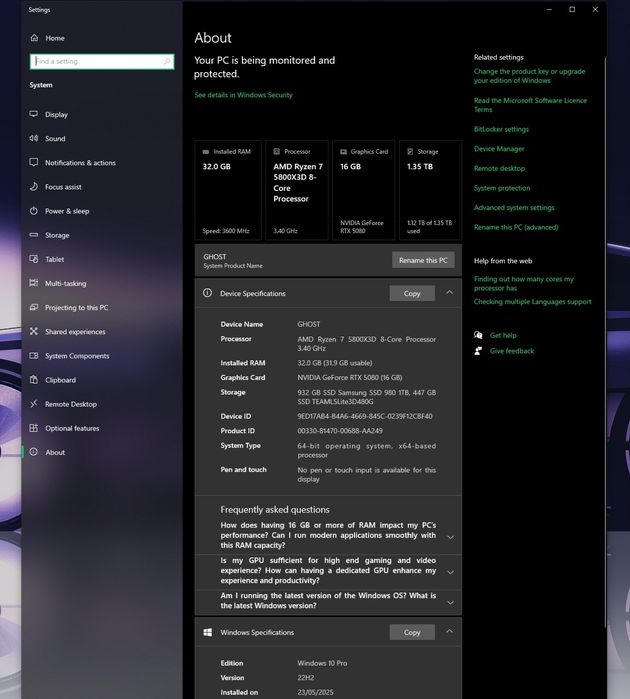The image size is (630, 699).
Task: Click the Give feedback icon
Action: [478, 351]
